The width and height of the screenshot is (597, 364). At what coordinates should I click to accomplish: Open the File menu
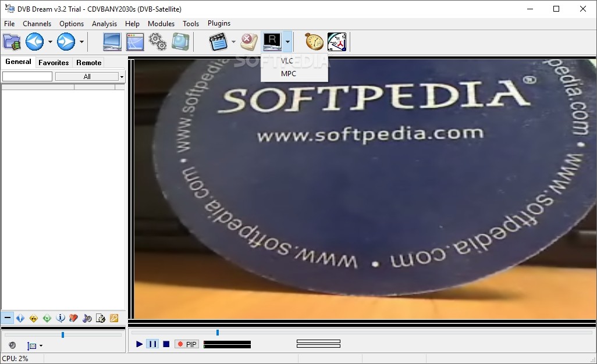(x=9, y=24)
